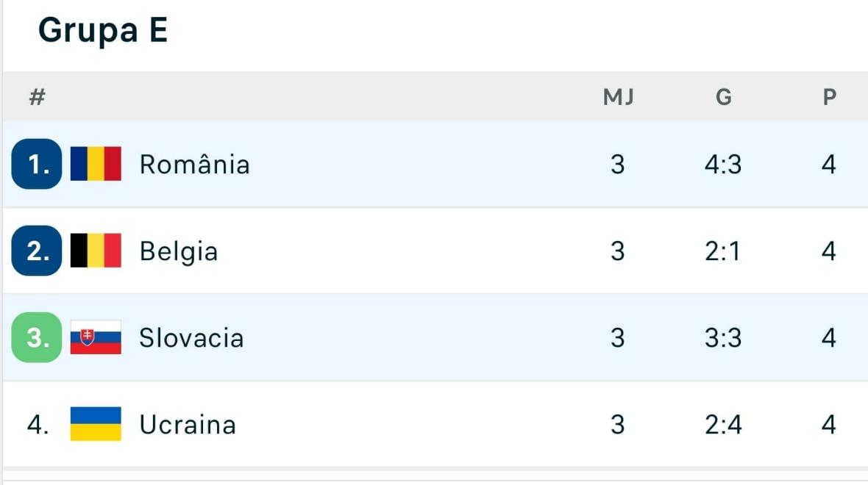Click Belgia's 2:1 goal record
868x485 pixels.
pos(723,251)
